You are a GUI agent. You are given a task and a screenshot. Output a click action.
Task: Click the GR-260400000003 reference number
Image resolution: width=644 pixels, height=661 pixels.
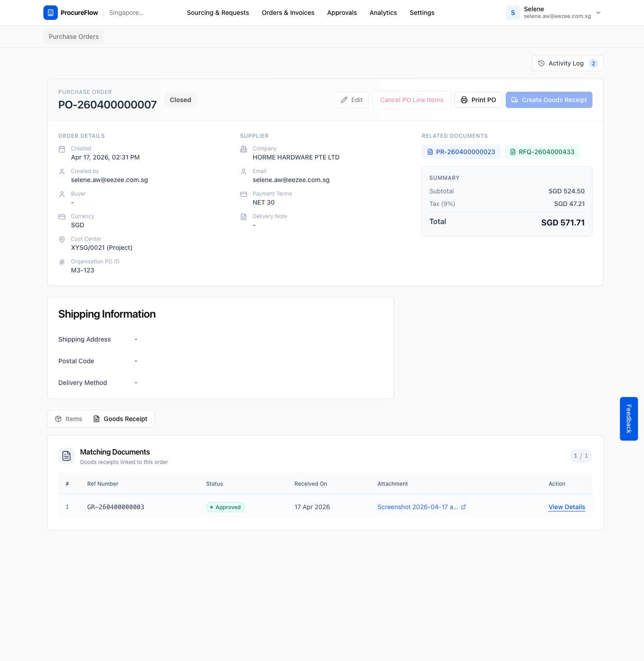(116, 507)
